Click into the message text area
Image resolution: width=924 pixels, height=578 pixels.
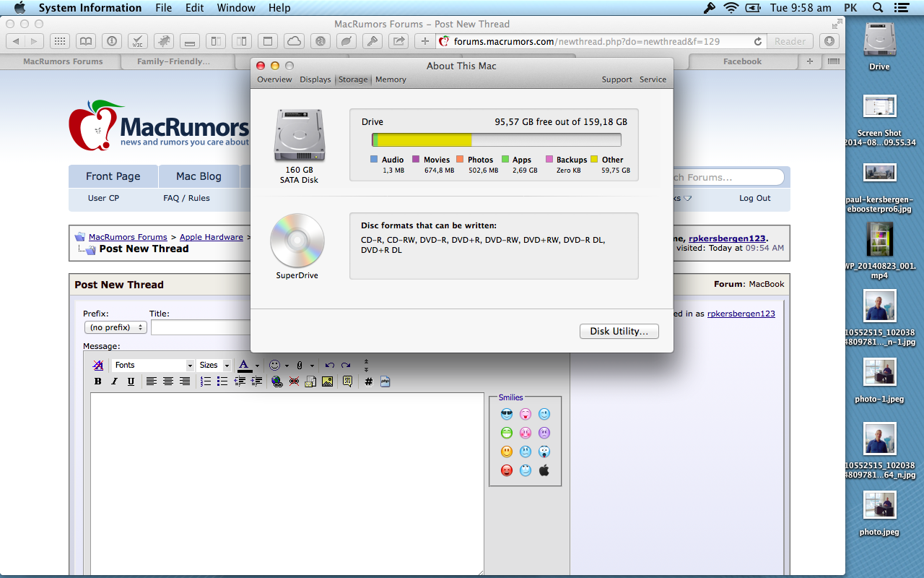click(287, 484)
